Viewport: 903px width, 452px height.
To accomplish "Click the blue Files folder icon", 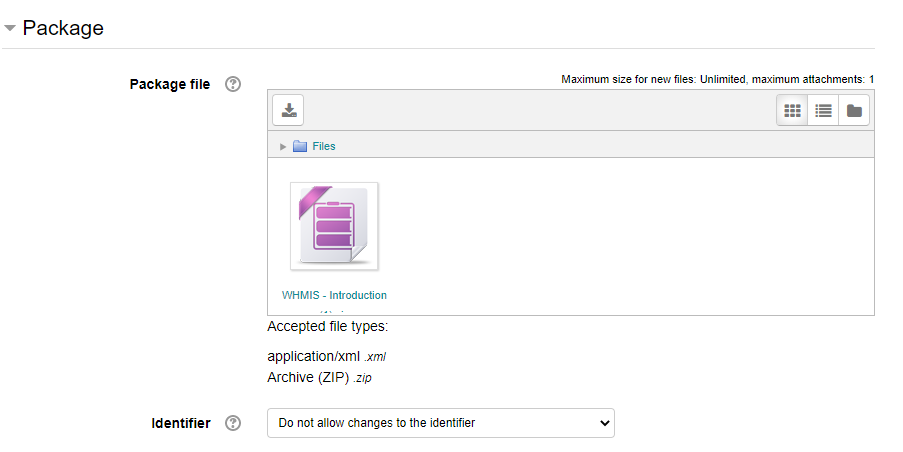I will pos(300,146).
